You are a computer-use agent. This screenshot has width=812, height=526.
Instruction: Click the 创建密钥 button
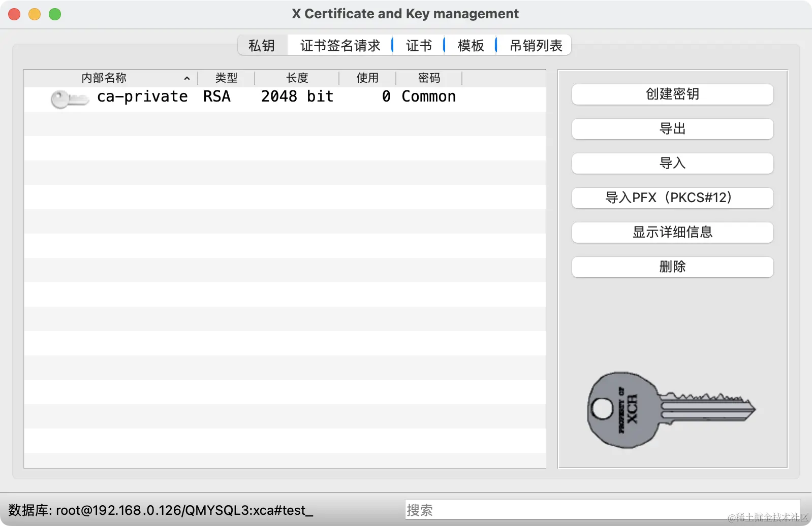673,94
